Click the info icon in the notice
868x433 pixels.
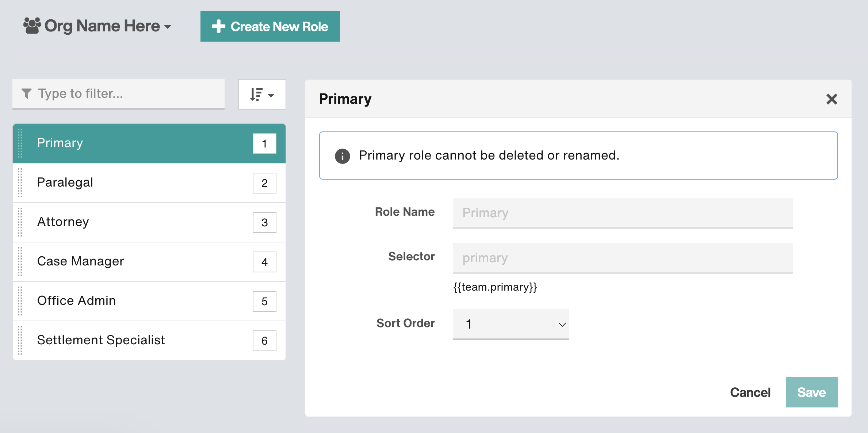pos(342,156)
